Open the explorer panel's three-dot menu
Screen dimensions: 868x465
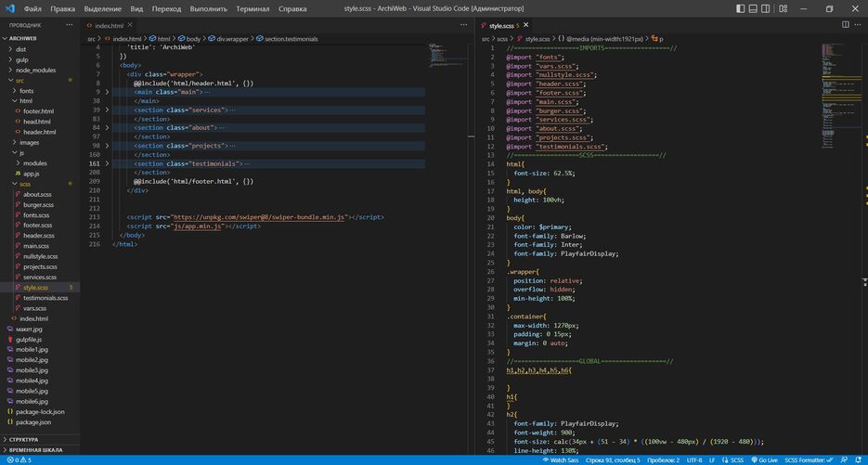click(x=70, y=25)
